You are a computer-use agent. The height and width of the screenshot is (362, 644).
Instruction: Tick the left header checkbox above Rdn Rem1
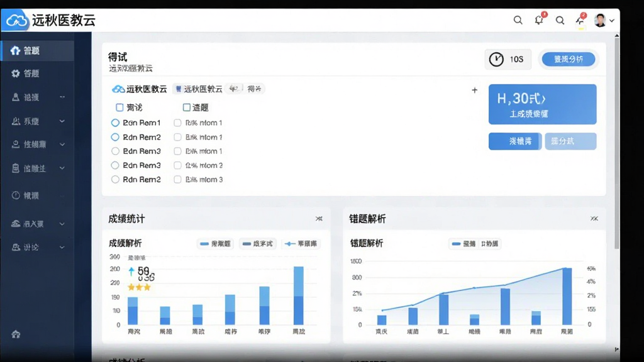[x=119, y=107]
